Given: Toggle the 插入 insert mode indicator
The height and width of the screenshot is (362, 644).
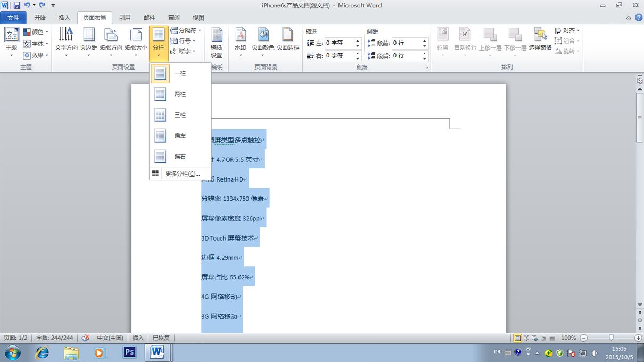Looking at the screenshot, I should click(138, 338).
